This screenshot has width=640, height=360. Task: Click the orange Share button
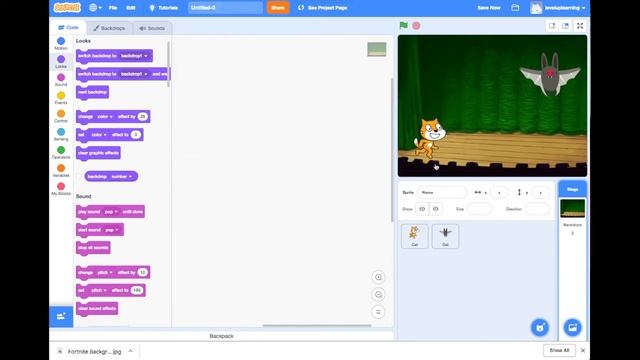pos(278,7)
